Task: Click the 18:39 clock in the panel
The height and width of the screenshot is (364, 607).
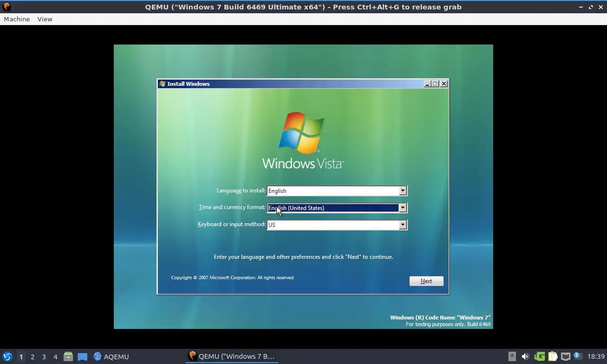Action: point(596,356)
